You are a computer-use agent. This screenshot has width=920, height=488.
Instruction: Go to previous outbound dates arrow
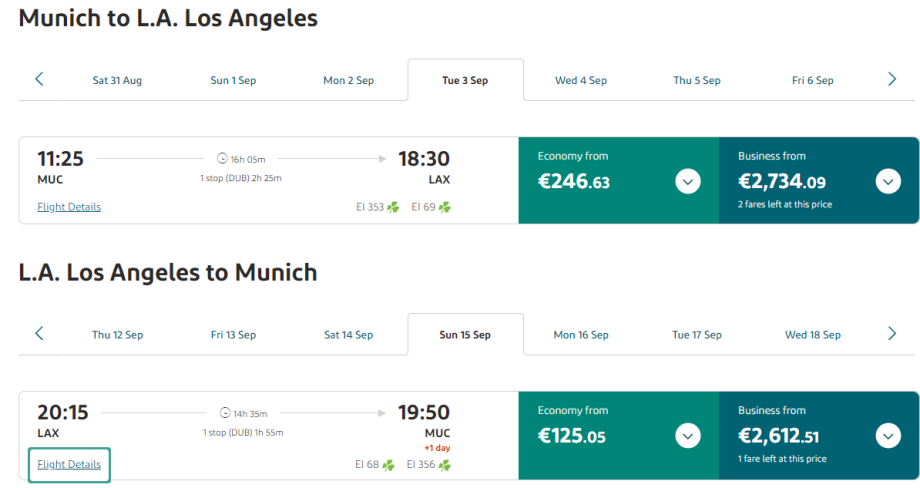39,79
